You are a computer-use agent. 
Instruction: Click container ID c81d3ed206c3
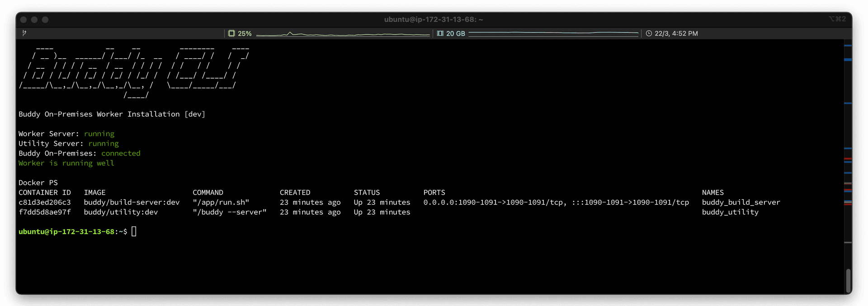45,202
